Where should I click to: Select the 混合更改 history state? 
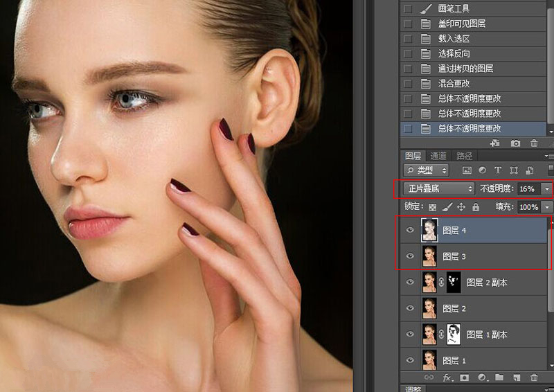(x=473, y=83)
